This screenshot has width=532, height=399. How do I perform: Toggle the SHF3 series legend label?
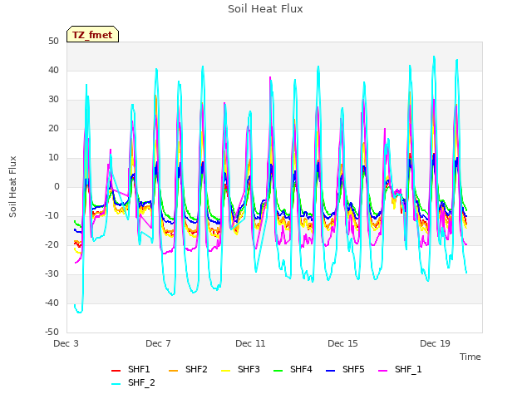point(249,369)
